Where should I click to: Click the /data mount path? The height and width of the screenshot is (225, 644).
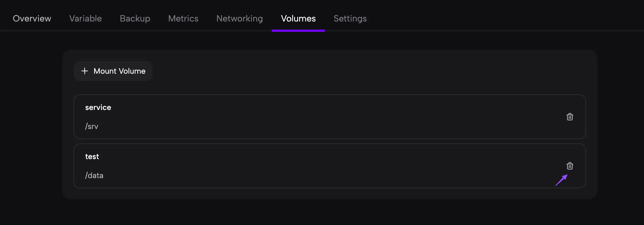click(94, 175)
